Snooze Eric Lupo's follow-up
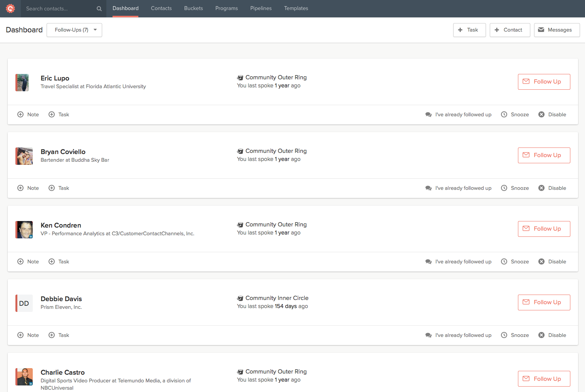 tap(515, 114)
